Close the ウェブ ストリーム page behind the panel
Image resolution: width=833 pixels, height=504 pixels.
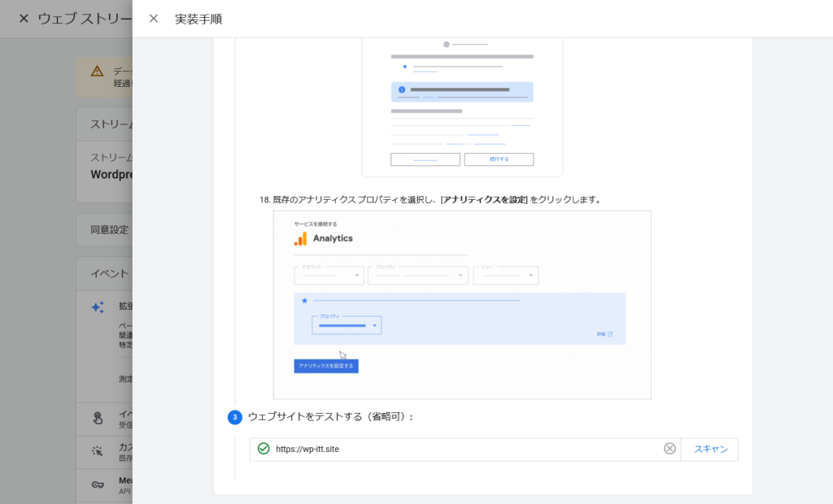click(24, 19)
